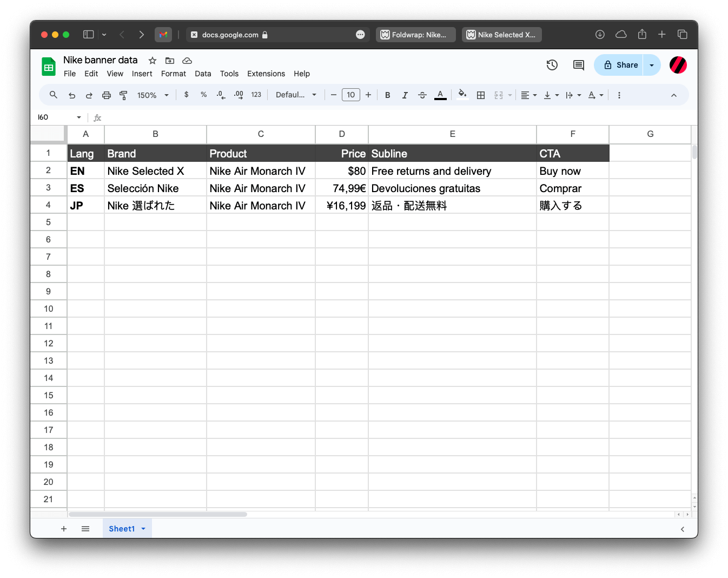728x578 pixels.
Task: Open the Edit menu
Action: [91, 74]
